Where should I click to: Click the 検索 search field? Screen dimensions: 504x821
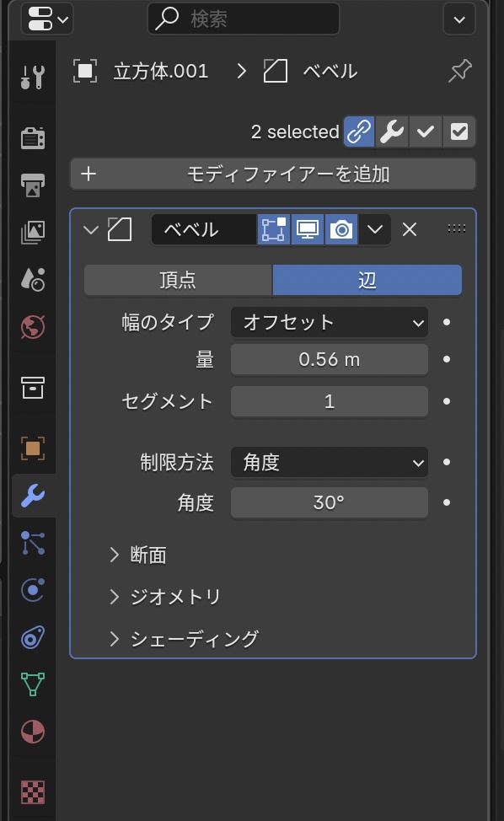pos(243,18)
